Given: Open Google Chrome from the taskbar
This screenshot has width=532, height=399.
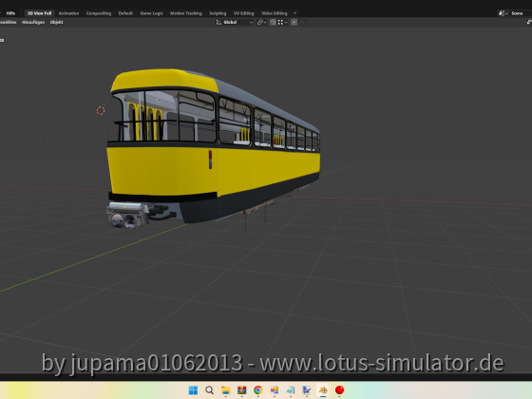Looking at the screenshot, I should pos(257,390).
